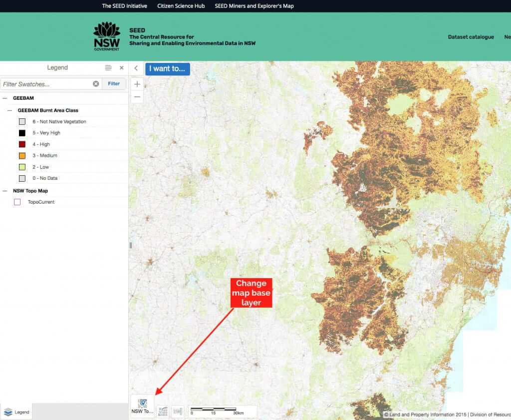Collapse the GEEBAM legend group
The height and width of the screenshot is (420, 511).
tap(5, 98)
